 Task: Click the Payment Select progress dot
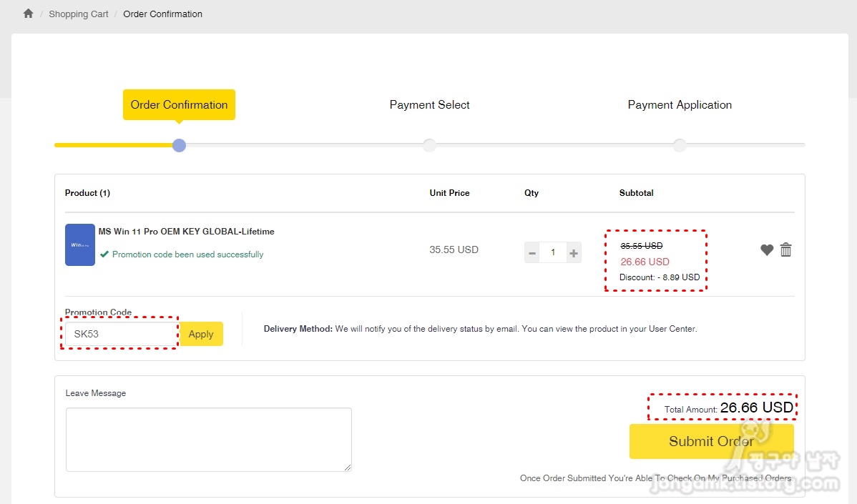[x=430, y=145]
